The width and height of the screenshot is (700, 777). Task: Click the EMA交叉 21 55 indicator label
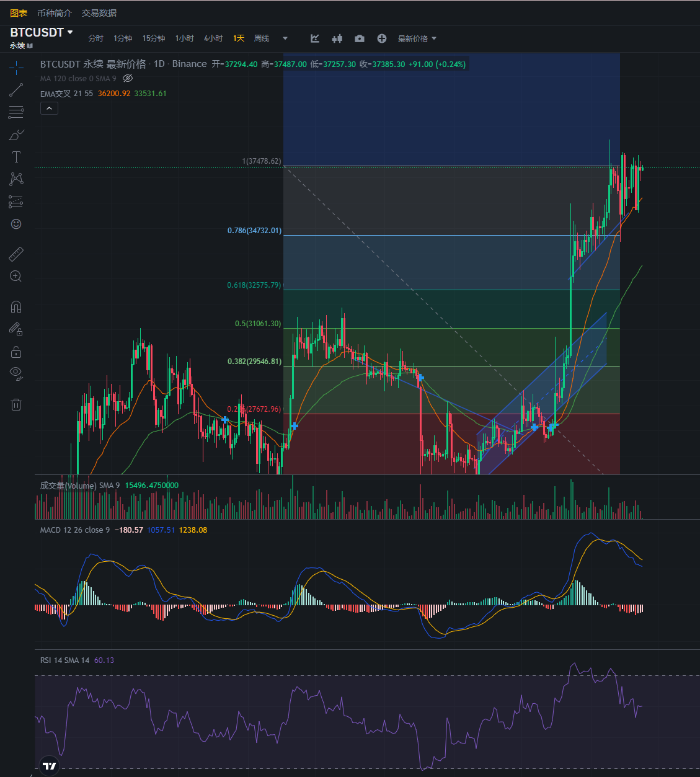66,94
